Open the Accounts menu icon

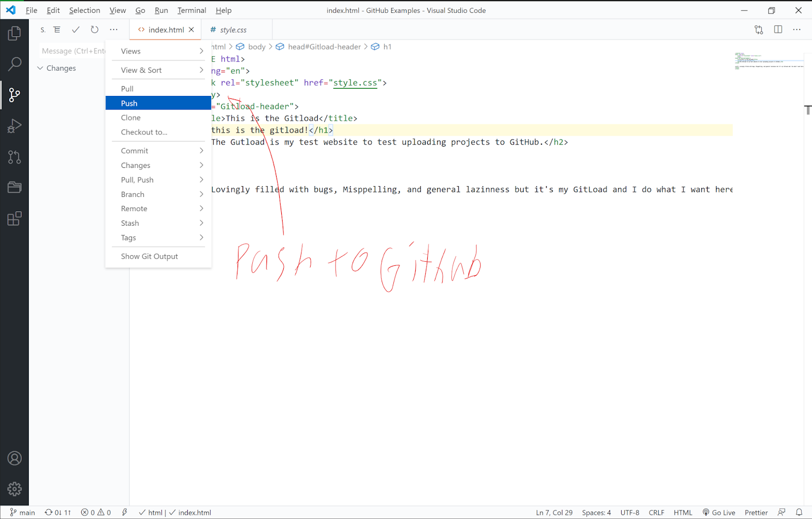point(14,459)
